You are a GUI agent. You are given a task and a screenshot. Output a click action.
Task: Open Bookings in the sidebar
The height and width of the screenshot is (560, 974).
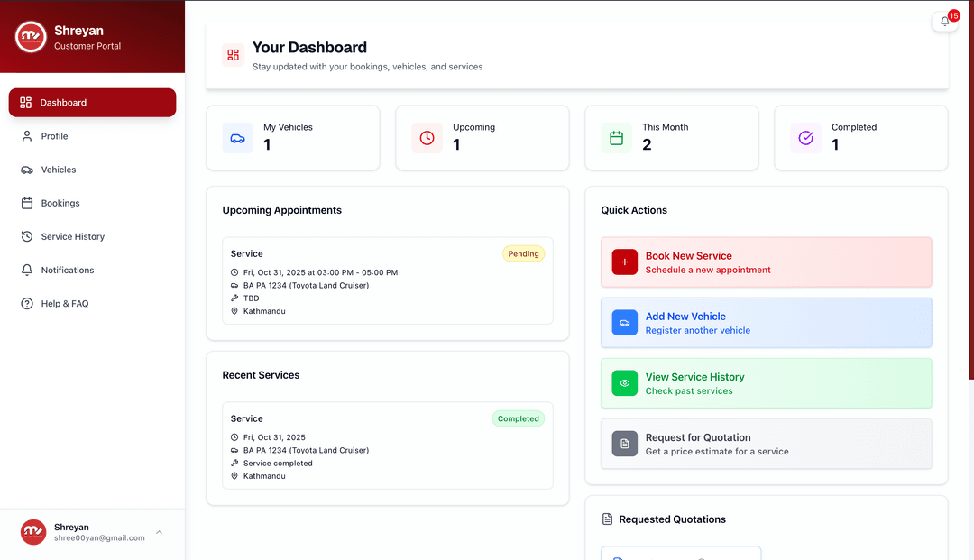click(60, 203)
